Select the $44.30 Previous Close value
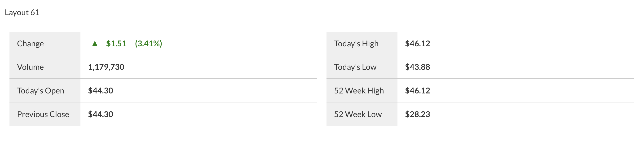Screen dimensions: 644x141 101,114
